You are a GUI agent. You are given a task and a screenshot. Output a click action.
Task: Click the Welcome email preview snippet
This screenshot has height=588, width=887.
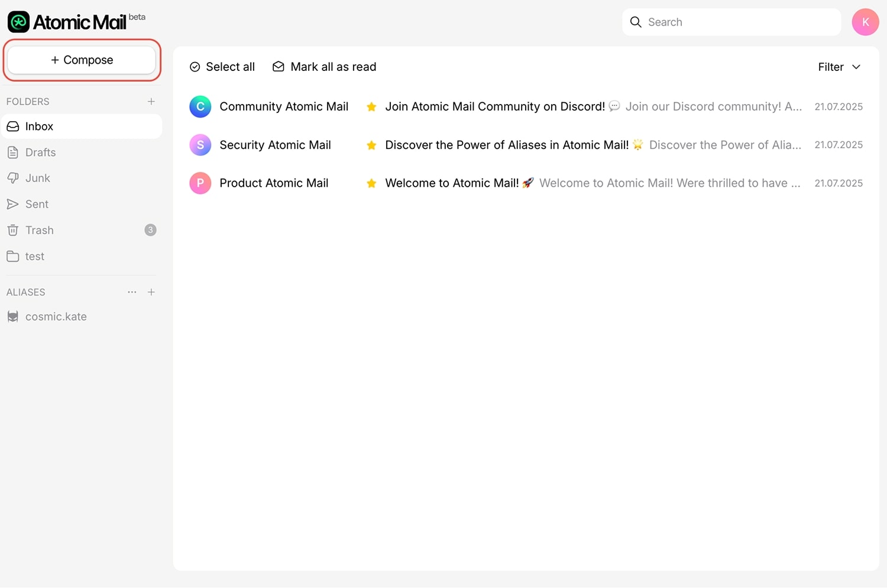[x=670, y=183]
